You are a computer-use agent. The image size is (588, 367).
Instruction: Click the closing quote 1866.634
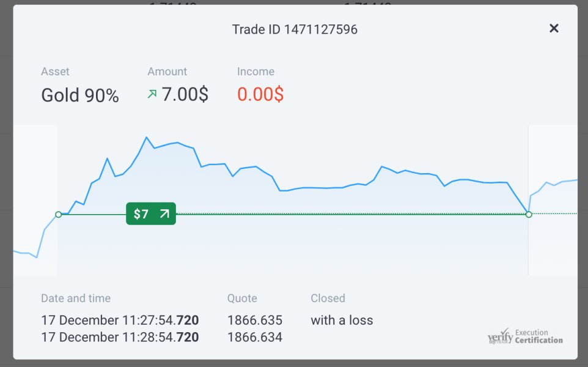[x=255, y=337]
